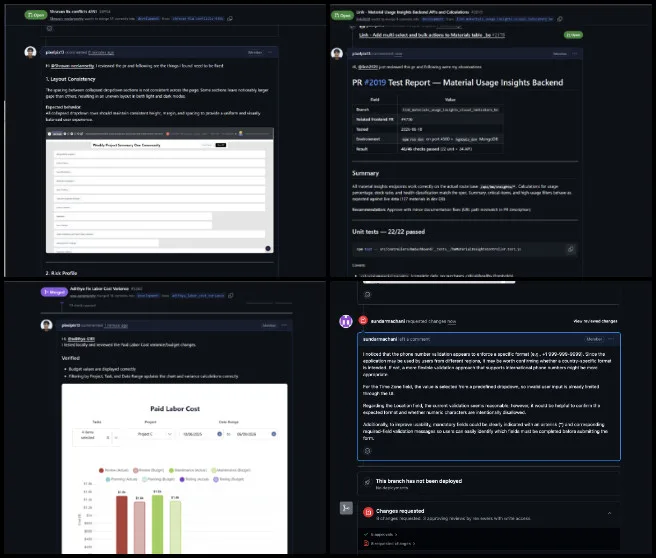Open the layout consistency screenshot thumbnail
Viewport: 656px width, 558px height.
click(x=160, y=190)
